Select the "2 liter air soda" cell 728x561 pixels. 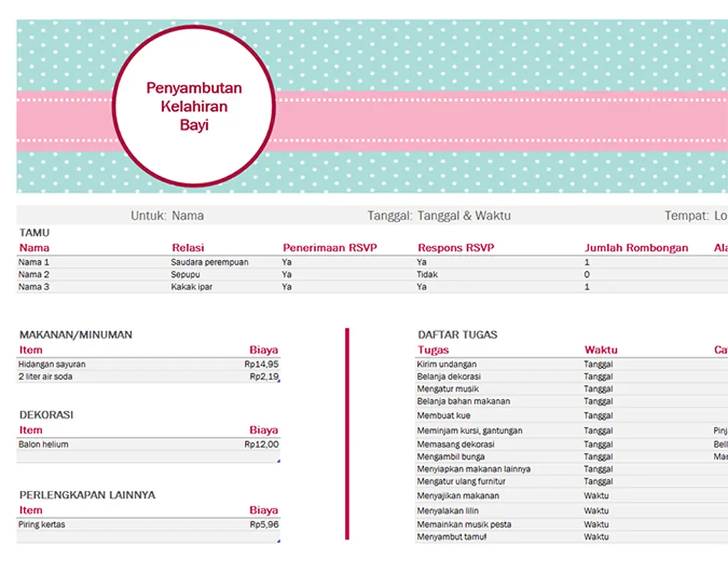click(46, 377)
